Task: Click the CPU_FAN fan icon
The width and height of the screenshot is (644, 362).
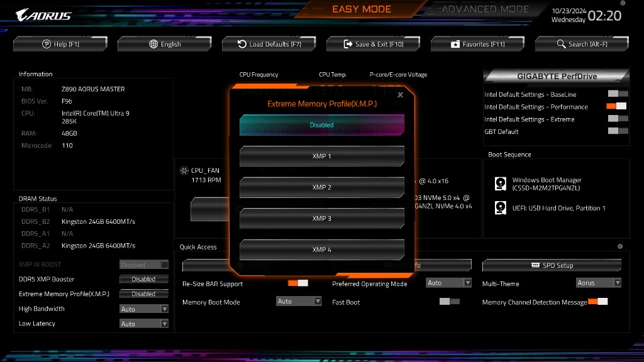Action: [184, 170]
